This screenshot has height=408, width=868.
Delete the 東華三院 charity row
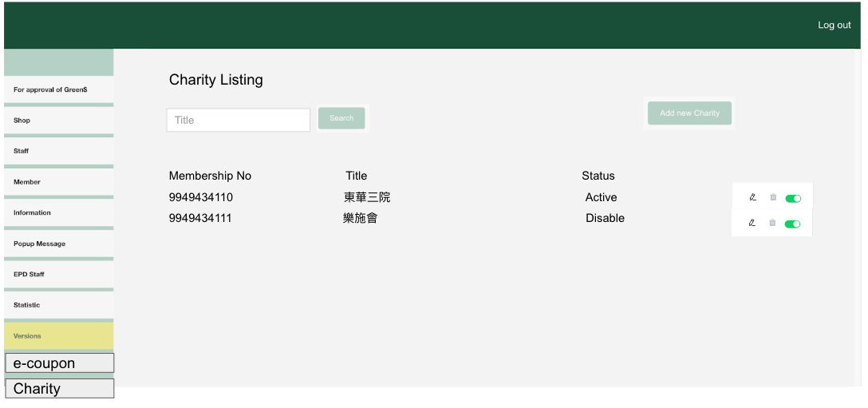click(772, 197)
